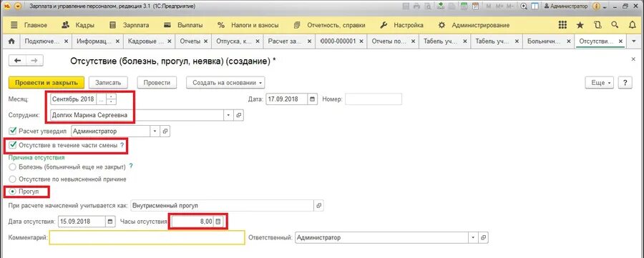
Task: Open Сотрудник record with open button
Action: pyautogui.click(x=238, y=115)
